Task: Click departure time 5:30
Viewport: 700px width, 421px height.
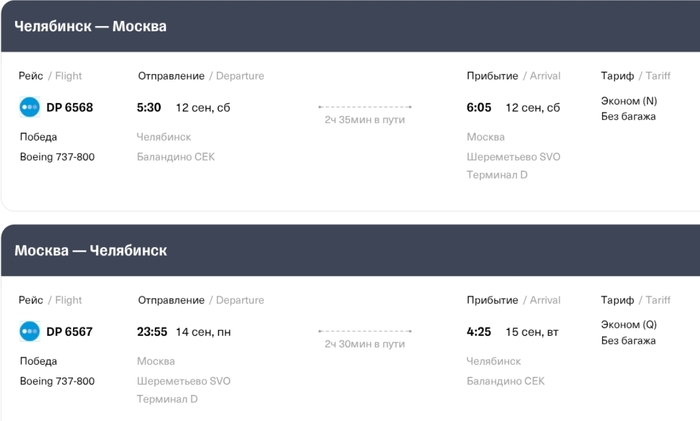Action: pos(149,107)
